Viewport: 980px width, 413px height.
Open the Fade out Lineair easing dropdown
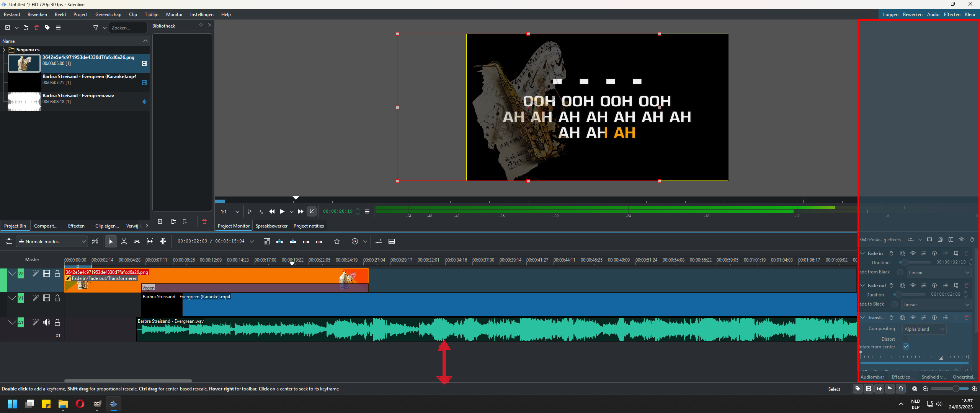point(936,304)
